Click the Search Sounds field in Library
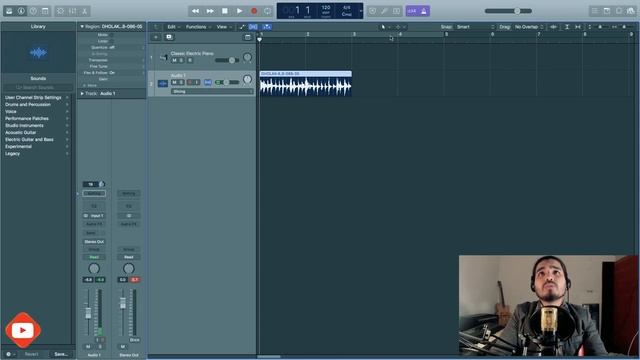Viewport: 640px width, 360px height. 38,87
